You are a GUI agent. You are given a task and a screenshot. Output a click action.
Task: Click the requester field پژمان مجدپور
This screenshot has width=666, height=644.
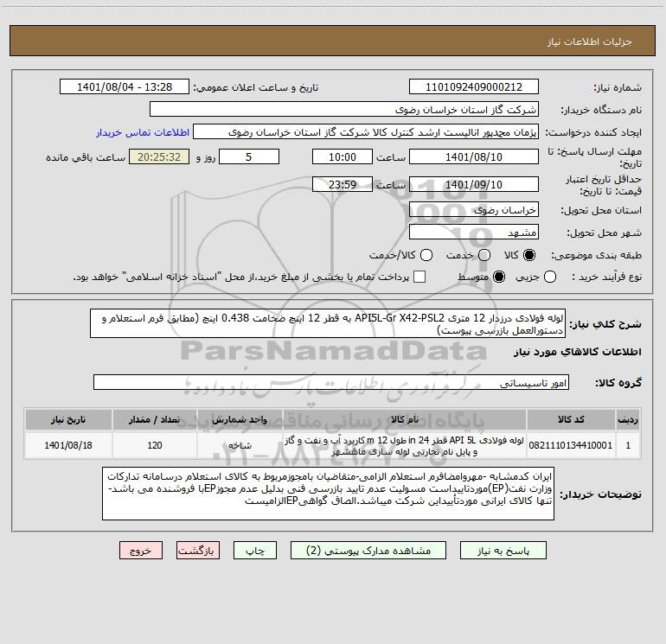click(x=366, y=132)
